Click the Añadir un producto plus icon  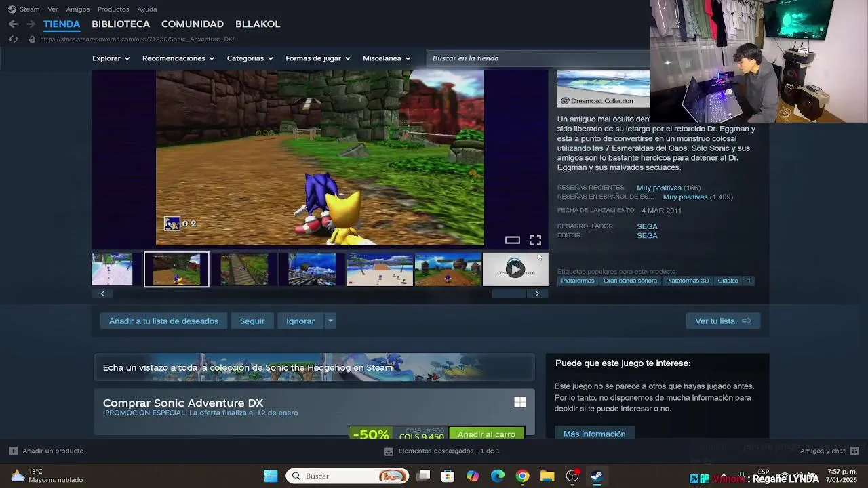[x=14, y=451]
